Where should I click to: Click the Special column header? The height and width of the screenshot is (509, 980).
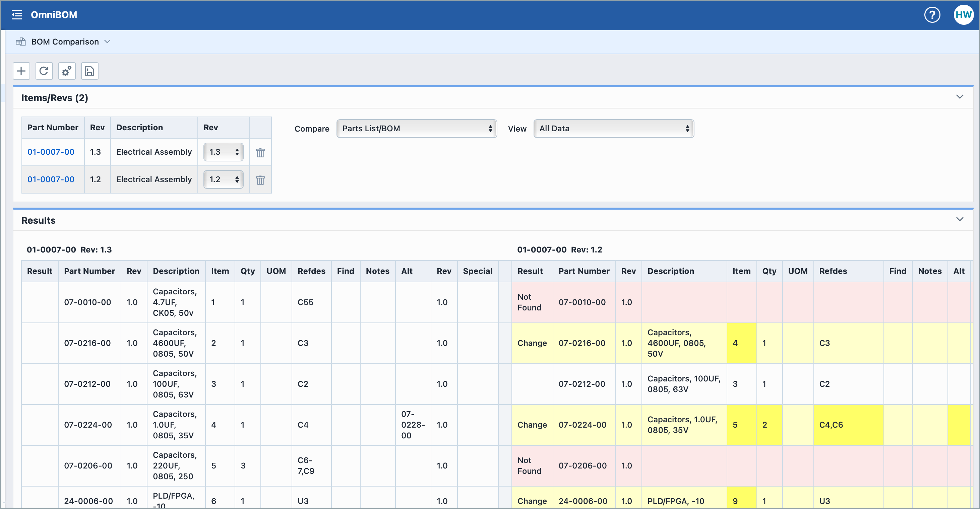click(x=478, y=271)
